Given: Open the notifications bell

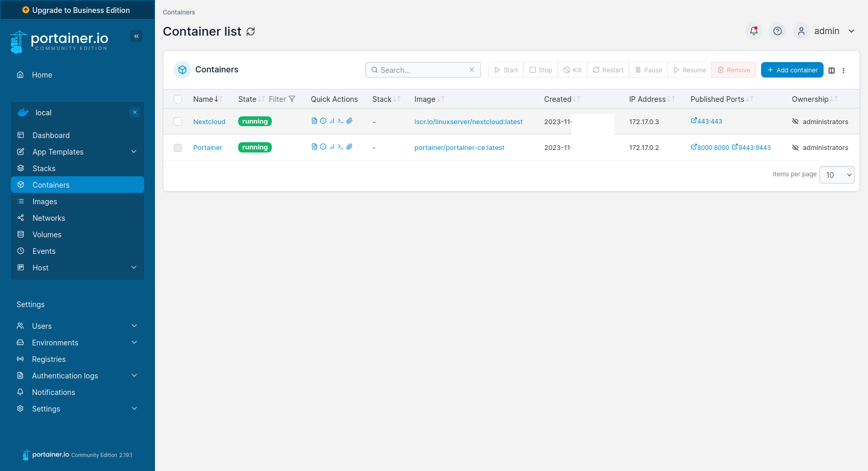Looking at the screenshot, I should click(753, 31).
